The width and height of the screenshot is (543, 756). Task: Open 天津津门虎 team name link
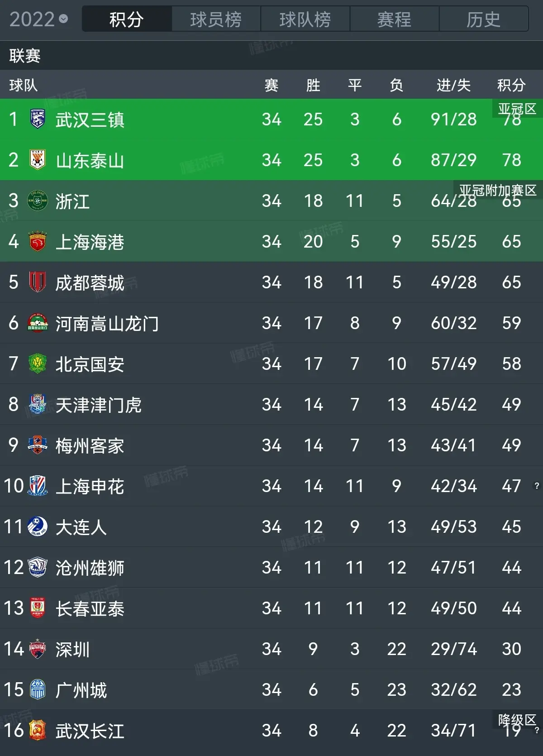coord(98,405)
